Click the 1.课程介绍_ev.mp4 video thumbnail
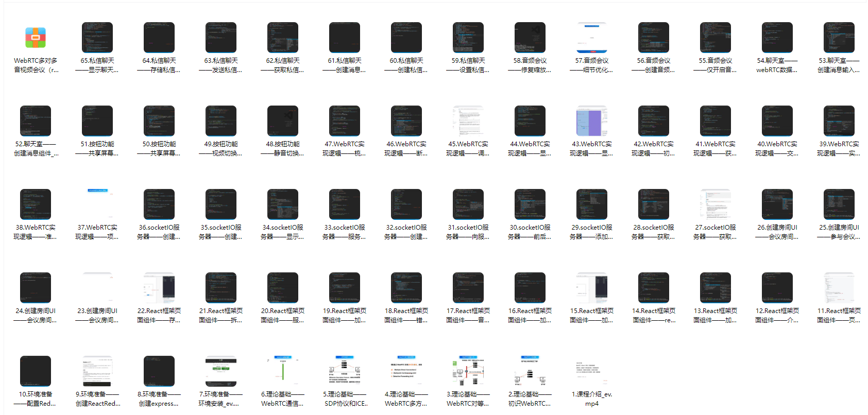 pyautogui.click(x=591, y=371)
